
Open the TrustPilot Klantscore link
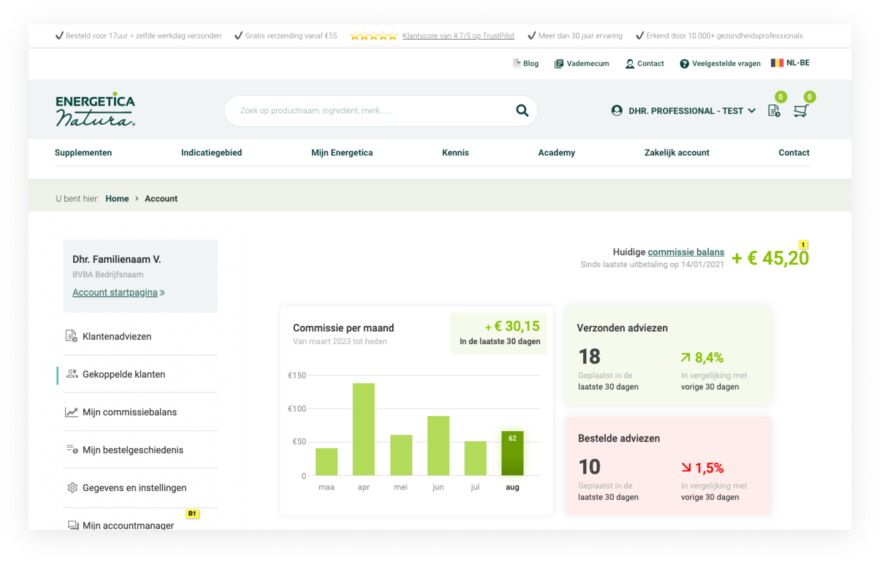[x=458, y=36]
